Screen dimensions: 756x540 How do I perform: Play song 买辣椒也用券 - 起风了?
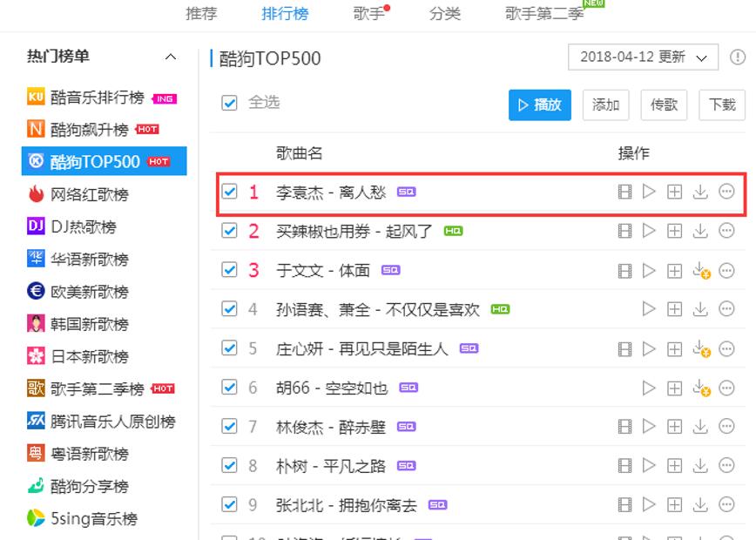649,231
